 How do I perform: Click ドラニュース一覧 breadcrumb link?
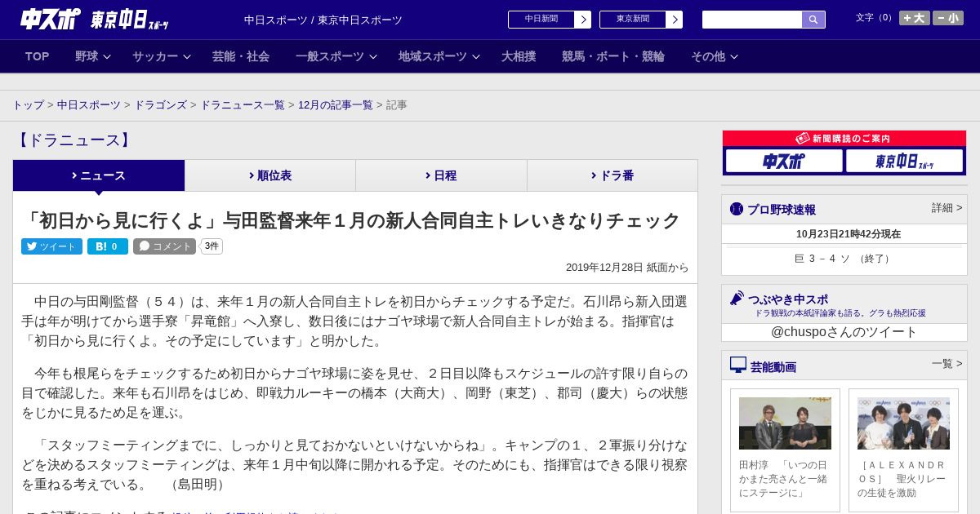click(243, 105)
